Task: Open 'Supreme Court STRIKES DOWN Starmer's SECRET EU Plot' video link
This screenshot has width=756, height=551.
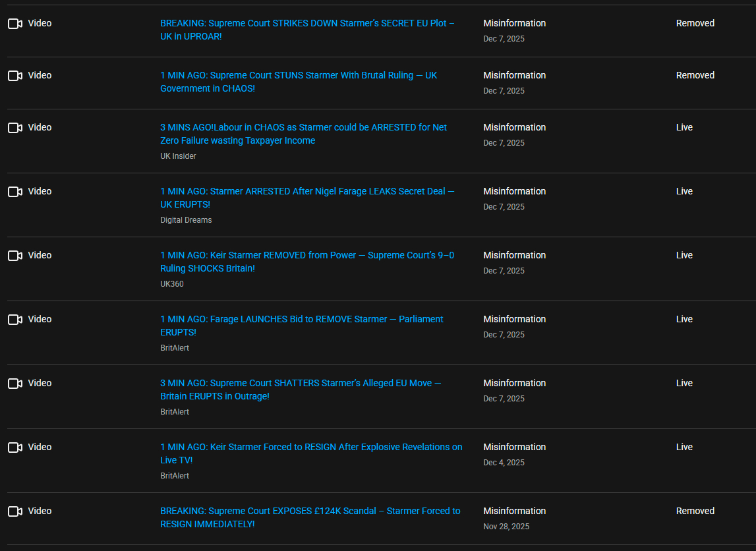Action: [307, 24]
